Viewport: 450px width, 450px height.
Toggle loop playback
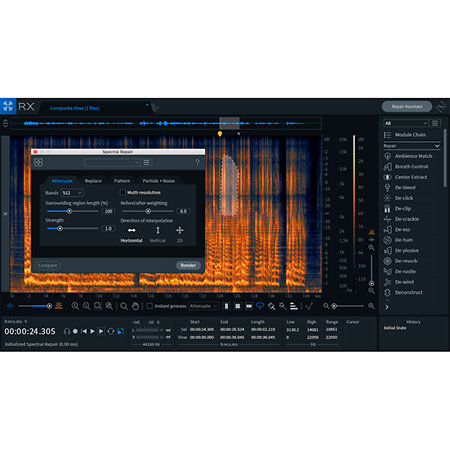(111, 331)
